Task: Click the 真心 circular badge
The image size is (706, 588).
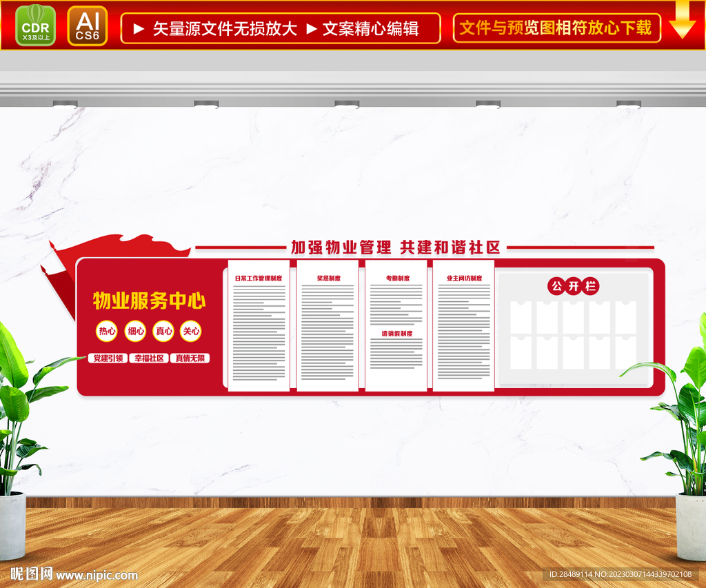Action: tap(163, 331)
